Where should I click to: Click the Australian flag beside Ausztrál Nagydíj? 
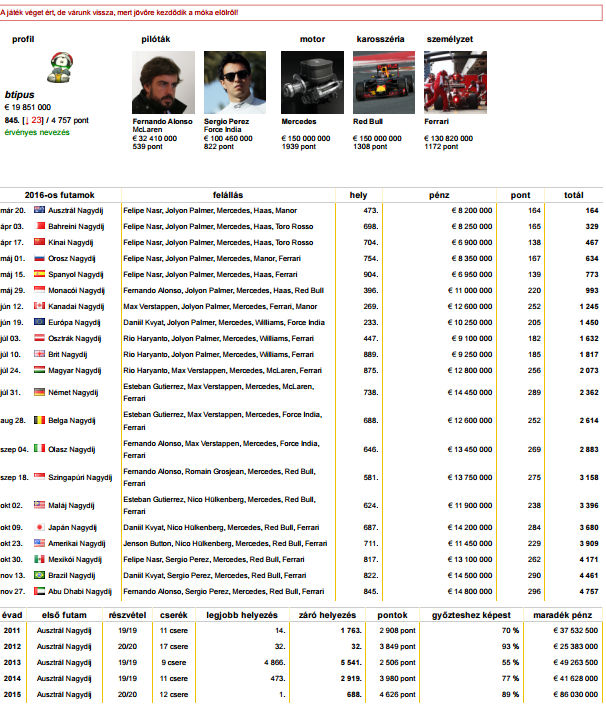click(x=39, y=210)
